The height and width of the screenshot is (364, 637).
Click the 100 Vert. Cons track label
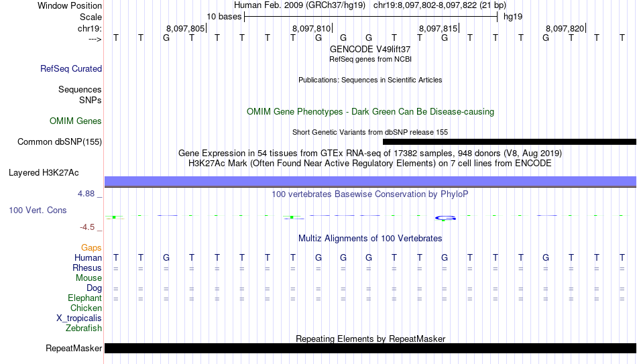[38, 210]
